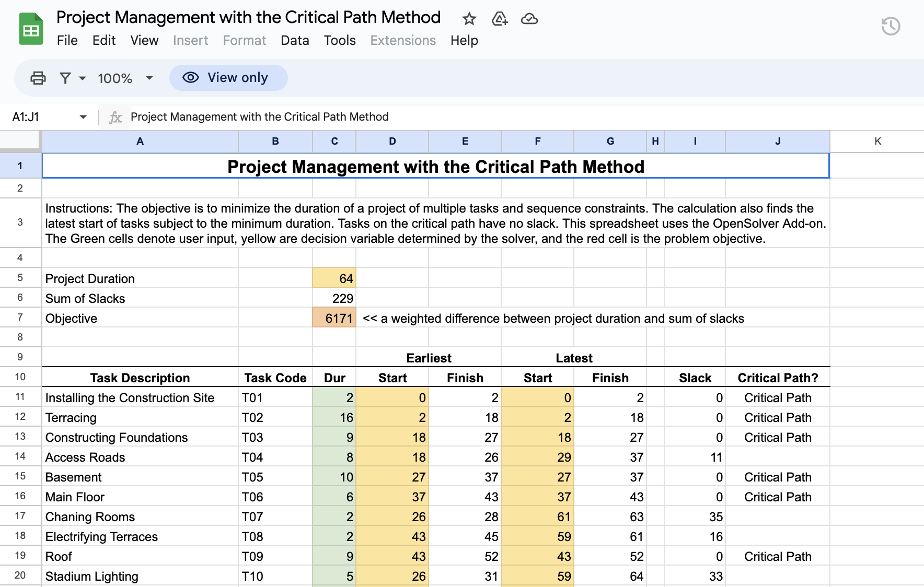
Task: Click the View only button
Action: point(228,77)
